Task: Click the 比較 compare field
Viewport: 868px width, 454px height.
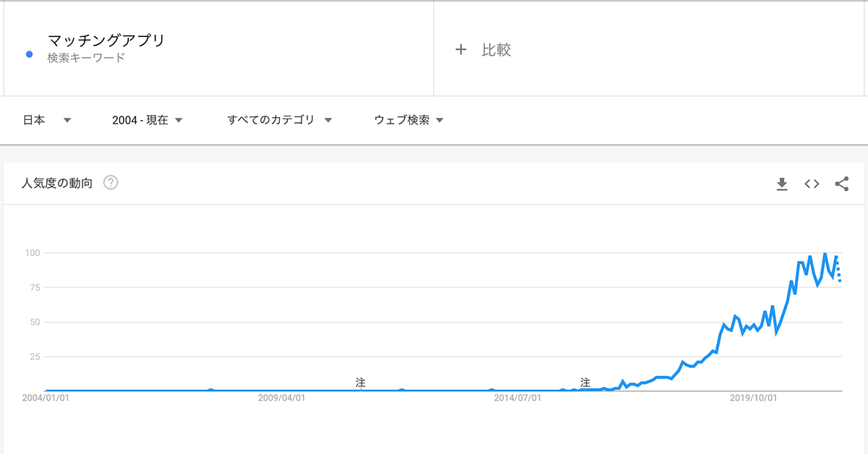Action: point(649,50)
